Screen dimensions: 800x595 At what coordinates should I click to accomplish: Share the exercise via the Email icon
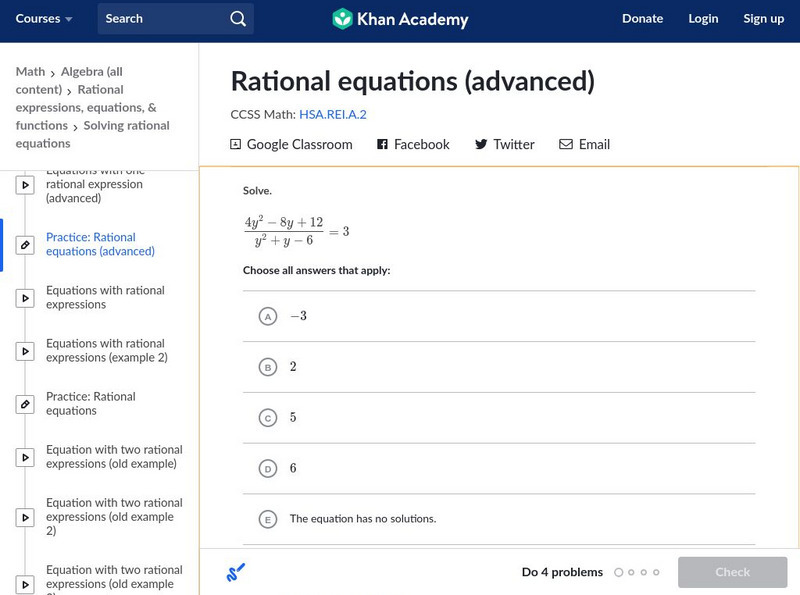coord(566,144)
